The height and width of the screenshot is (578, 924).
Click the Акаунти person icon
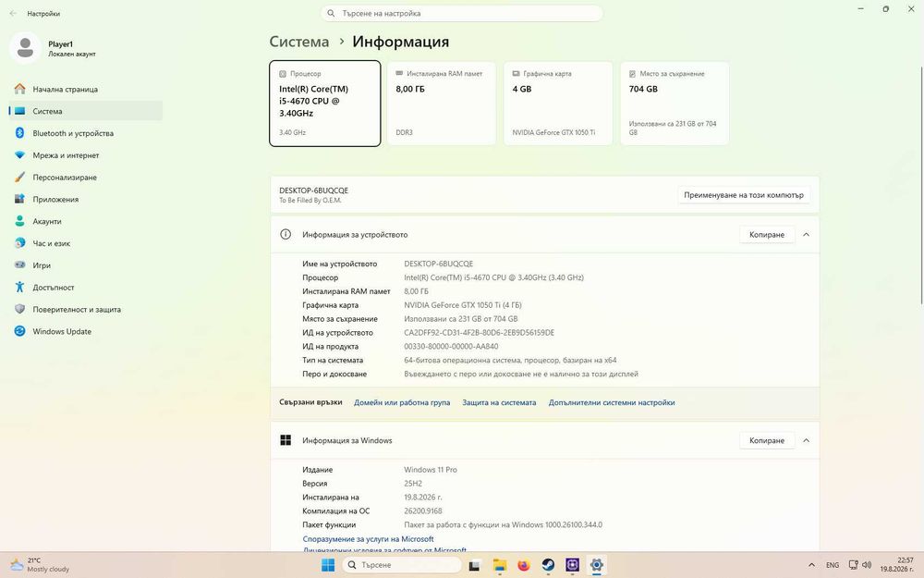click(x=20, y=221)
